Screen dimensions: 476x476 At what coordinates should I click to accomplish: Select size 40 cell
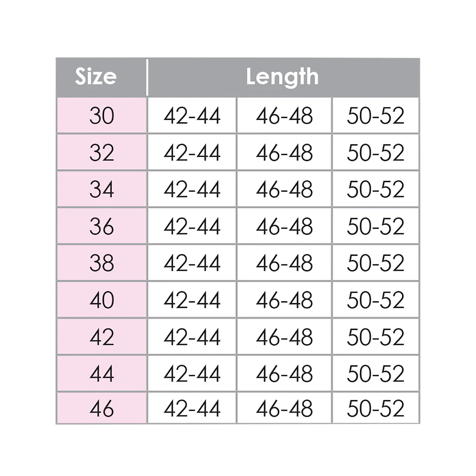(x=102, y=300)
